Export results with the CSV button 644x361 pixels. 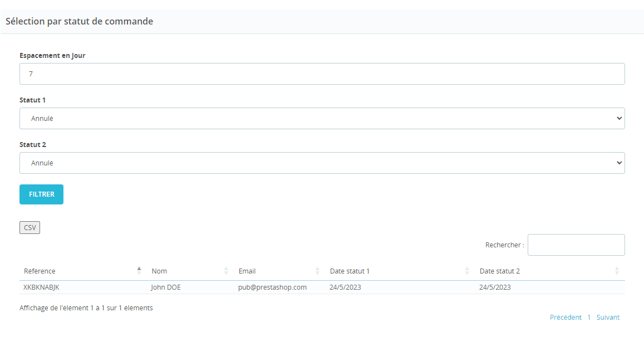(30, 228)
